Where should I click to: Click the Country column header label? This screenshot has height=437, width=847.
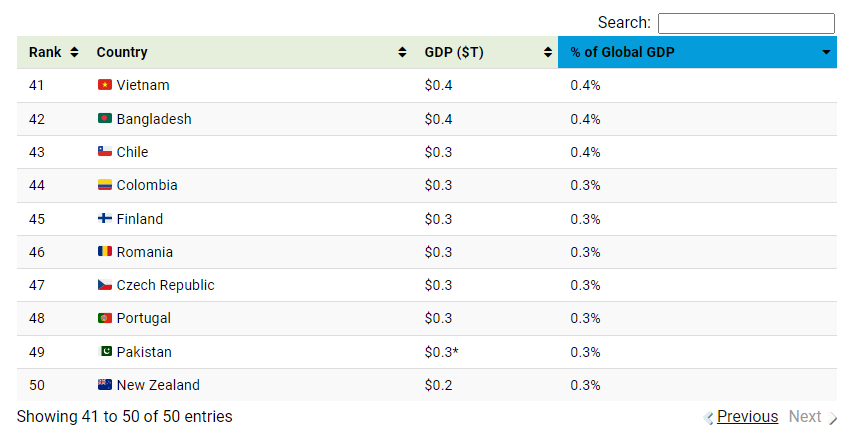122,52
